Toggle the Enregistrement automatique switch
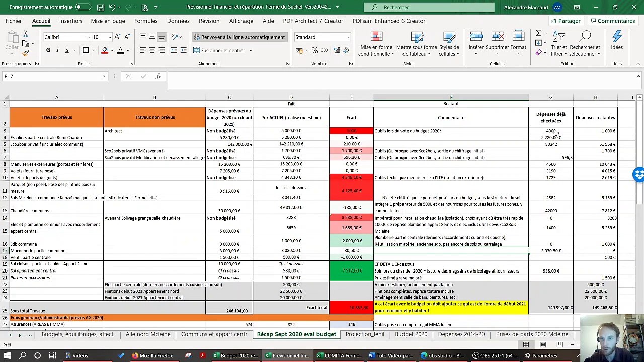The image size is (644, 362). (83, 7)
